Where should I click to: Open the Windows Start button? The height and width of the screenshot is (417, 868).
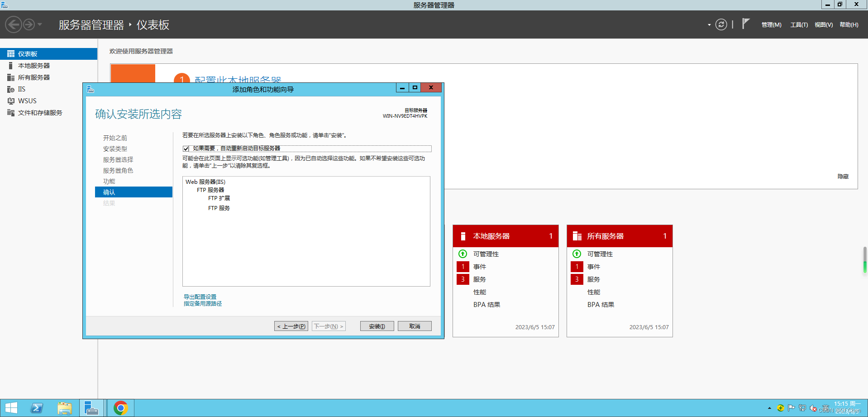click(x=11, y=408)
